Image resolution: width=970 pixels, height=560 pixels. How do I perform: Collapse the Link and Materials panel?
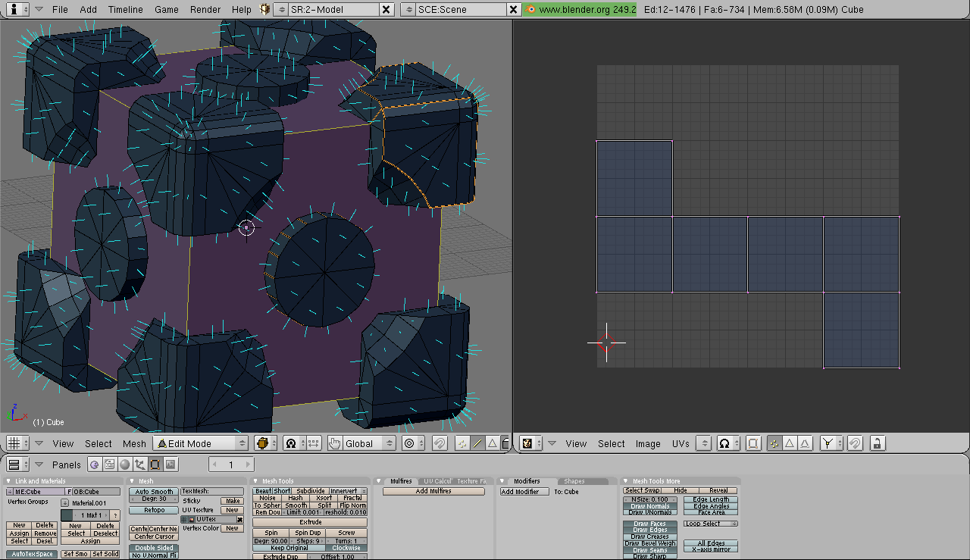point(9,481)
